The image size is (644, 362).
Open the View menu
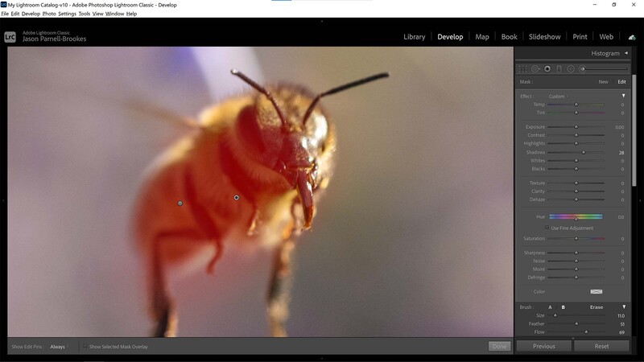click(97, 14)
